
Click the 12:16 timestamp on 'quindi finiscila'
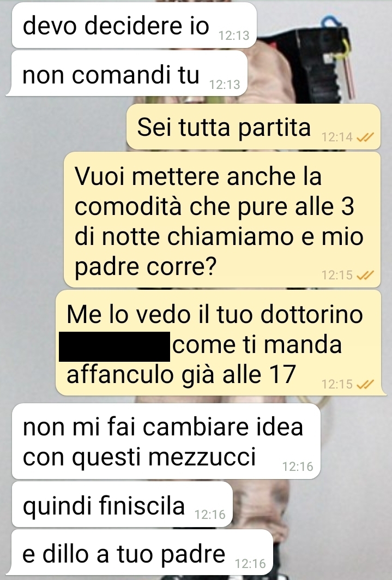point(210,515)
